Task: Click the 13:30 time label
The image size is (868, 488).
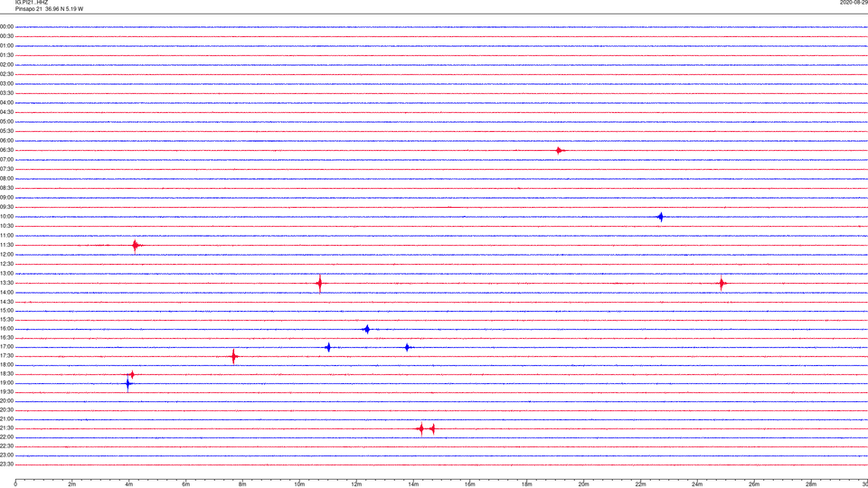Action: click(6, 283)
